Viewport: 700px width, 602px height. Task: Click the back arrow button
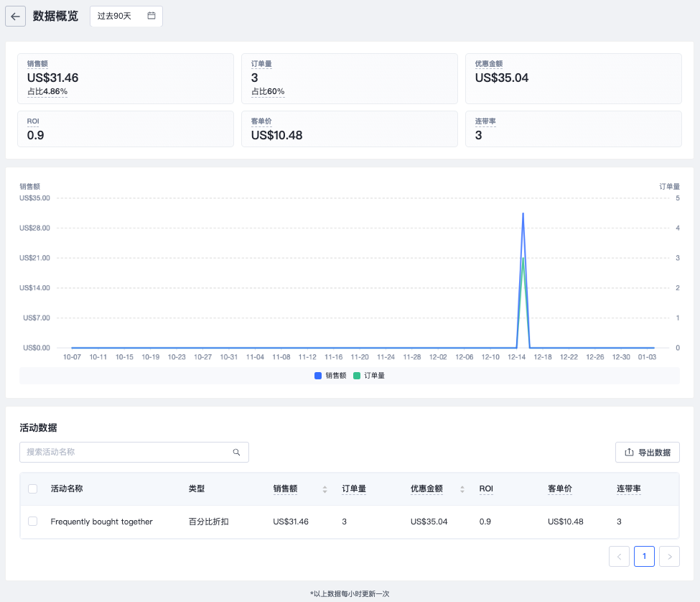16,17
